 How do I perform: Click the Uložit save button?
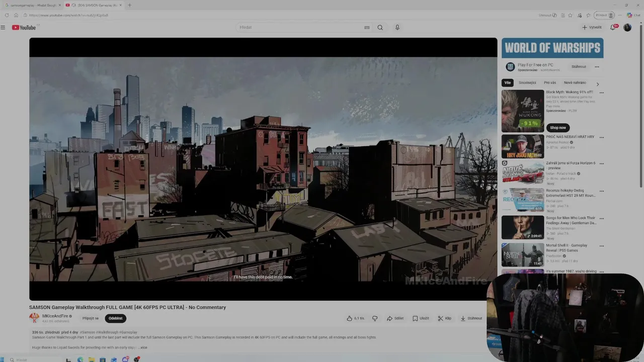coord(421,318)
